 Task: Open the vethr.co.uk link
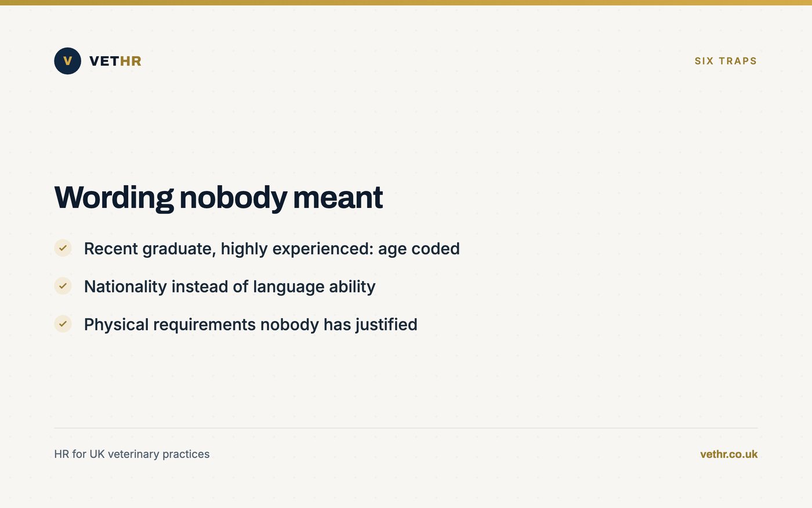tap(728, 454)
